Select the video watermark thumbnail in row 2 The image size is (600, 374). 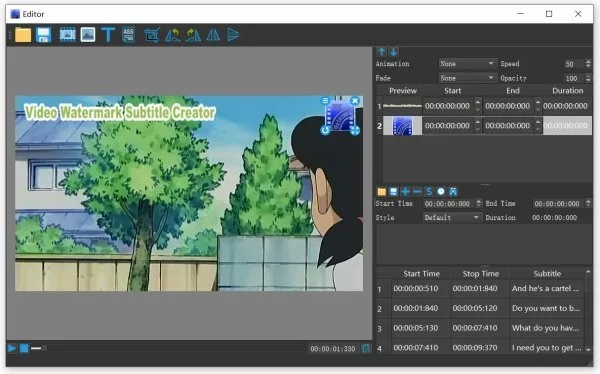click(402, 126)
